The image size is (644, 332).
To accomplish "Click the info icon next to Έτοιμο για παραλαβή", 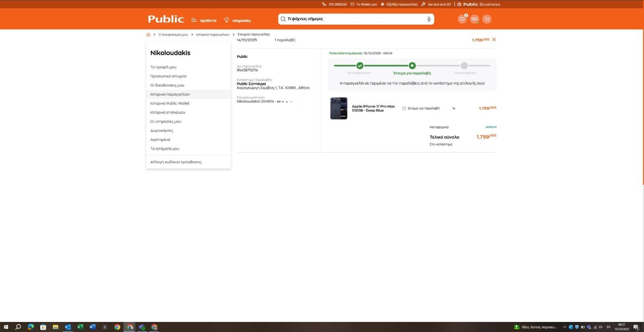I will click(x=404, y=108).
